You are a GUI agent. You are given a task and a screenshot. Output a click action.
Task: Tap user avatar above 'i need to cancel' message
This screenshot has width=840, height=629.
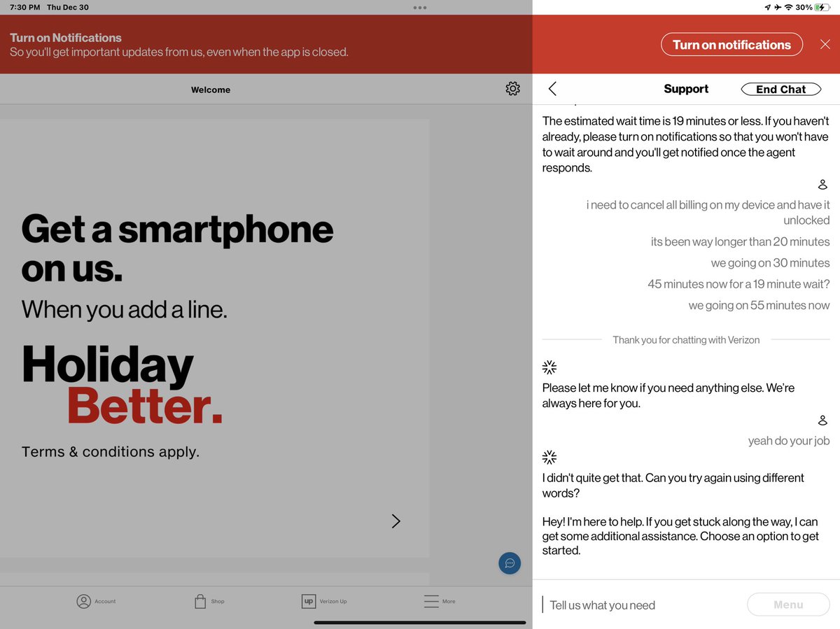pos(822,185)
